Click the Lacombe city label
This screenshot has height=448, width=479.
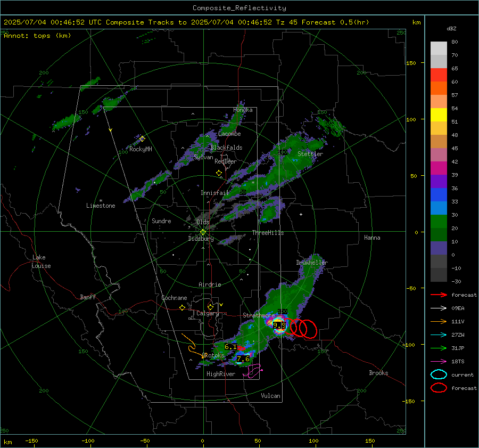[x=229, y=134]
